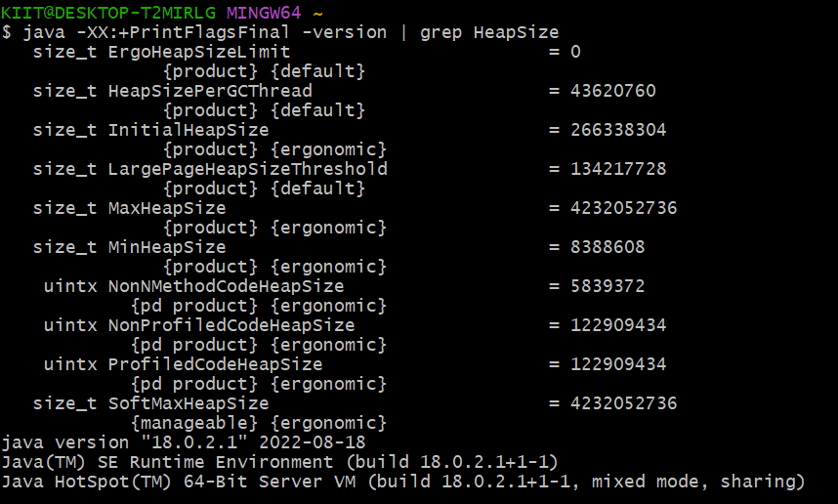The height and width of the screenshot is (504, 838).
Task: Click the NonNMethodCodeHeapSize flag name
Action: click(x=226, y=286)
